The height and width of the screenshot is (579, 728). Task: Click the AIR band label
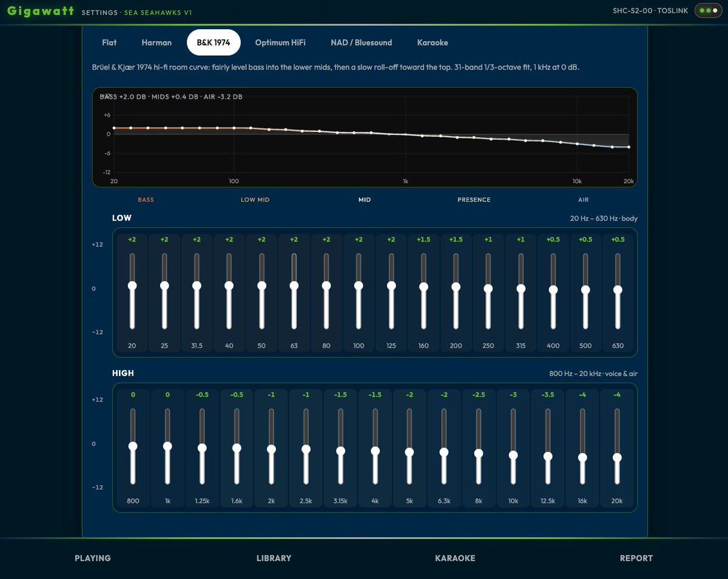tap(583, 199)
